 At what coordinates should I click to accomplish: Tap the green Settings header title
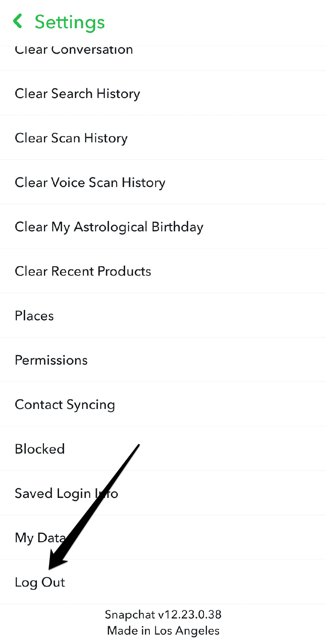[x=70, y=22]
